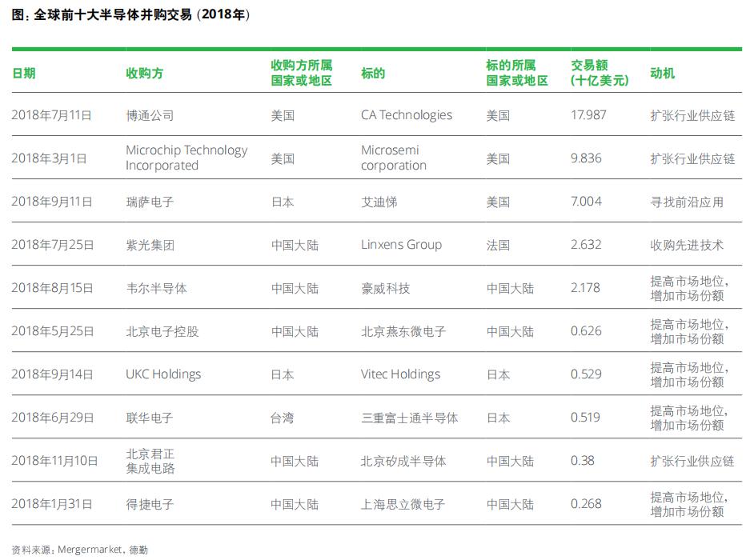The height and width of the screenshot is (560, 754).
Task: Select transaction value 9.836
Action: click(586, 158)
